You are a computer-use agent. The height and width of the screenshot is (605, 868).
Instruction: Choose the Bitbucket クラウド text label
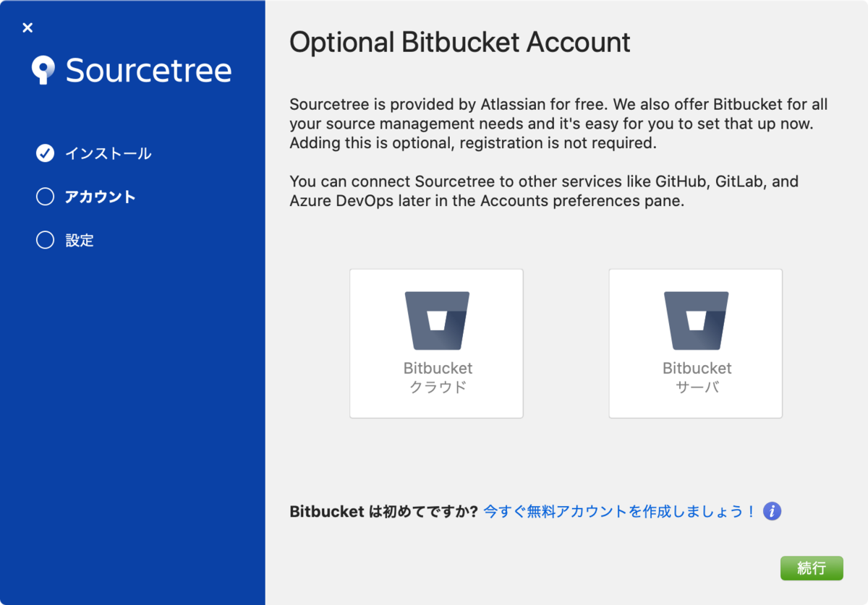(438, 377)
